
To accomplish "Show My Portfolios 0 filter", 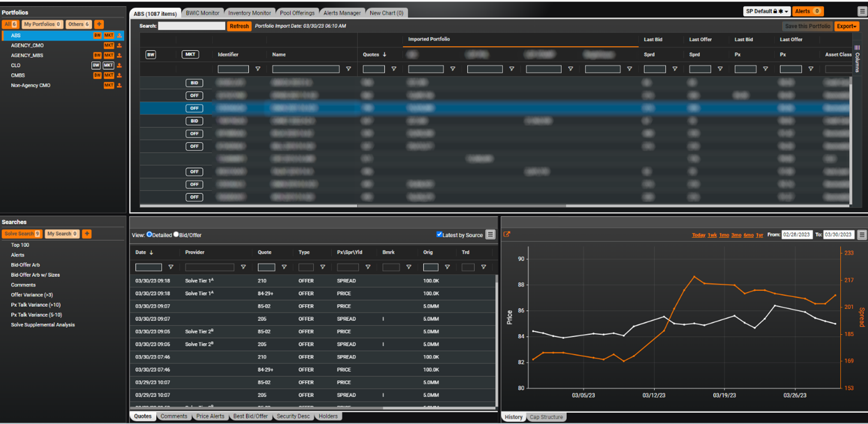I will click(x=42, y=24).
